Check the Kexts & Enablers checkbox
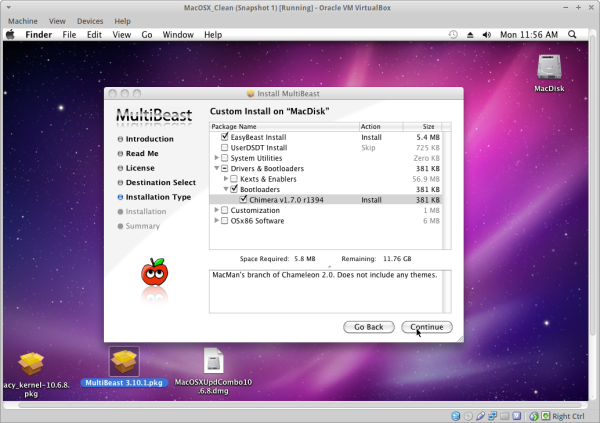Screen dimensions: 600x423 [234, 179]
